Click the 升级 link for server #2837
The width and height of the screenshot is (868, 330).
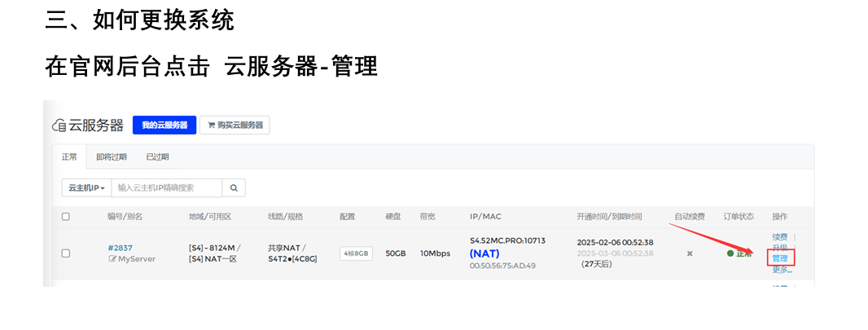pyautogui.click(x=779, y=248)
